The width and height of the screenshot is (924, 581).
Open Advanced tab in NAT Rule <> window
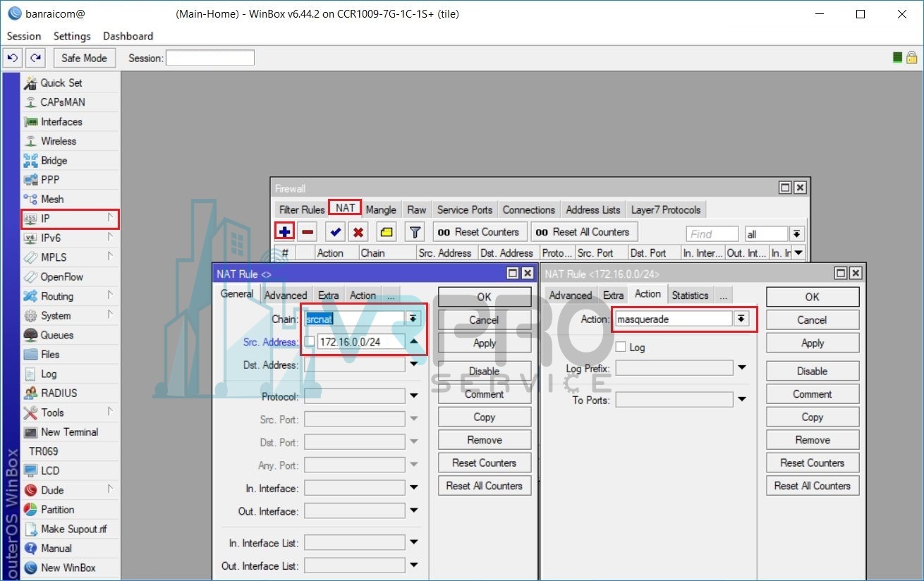click(x=286, y=295)
